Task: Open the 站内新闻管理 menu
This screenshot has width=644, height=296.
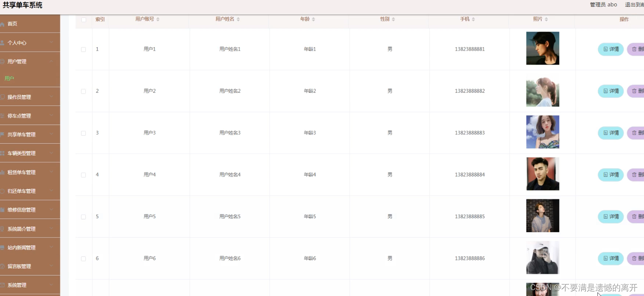Action: (30, 247)
